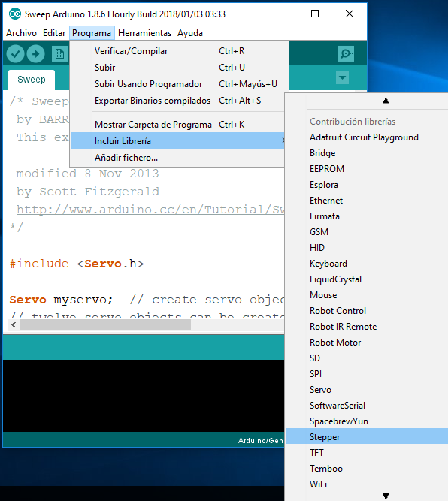
Task: Minimize the Arduino window
Action: point(281,14)
